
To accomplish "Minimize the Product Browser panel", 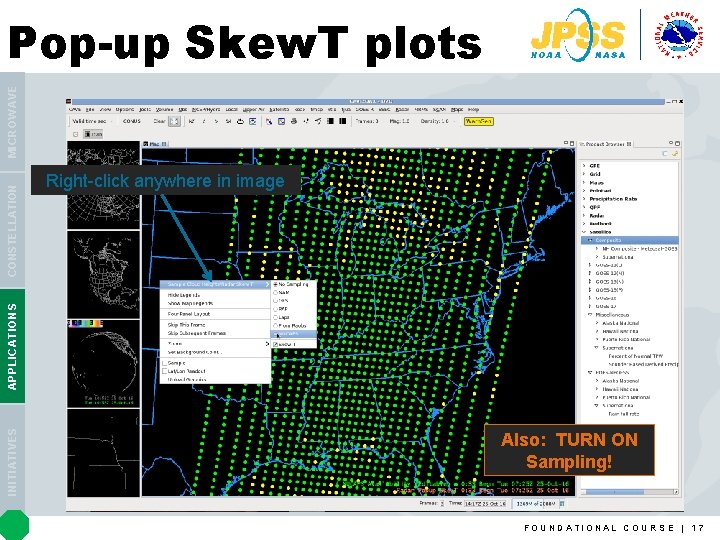I will point(671,143).
